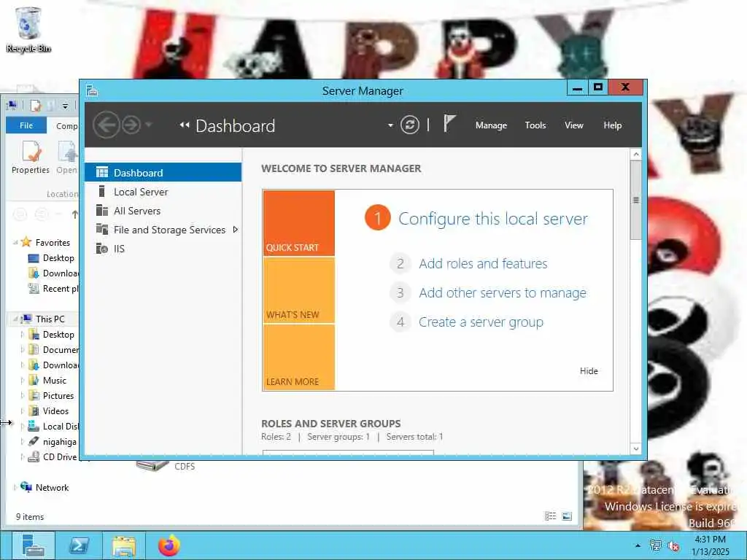
Task: Open the Manage menu
Action: pos(491,125)
